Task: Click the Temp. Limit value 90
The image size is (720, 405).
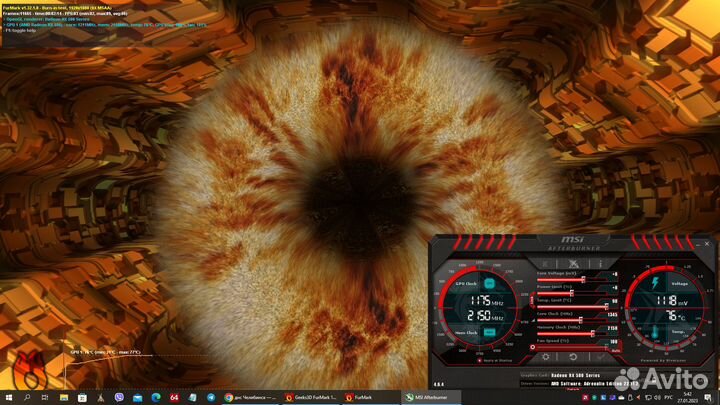Action: coord(614,301)
